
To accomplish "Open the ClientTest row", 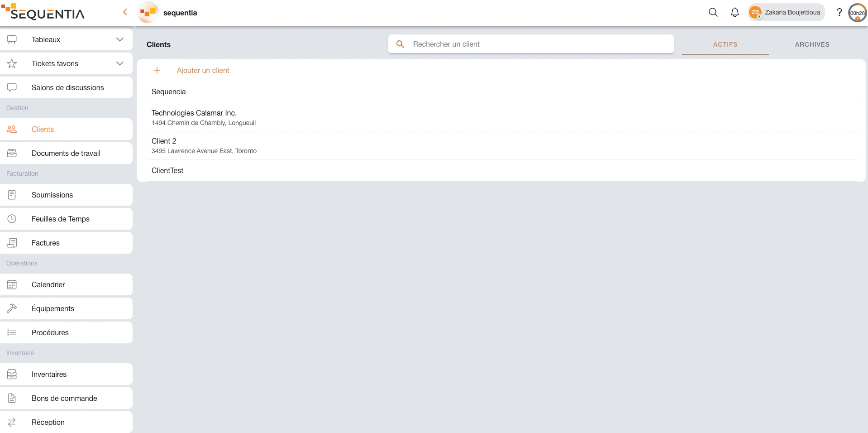I will pos(501,170).
